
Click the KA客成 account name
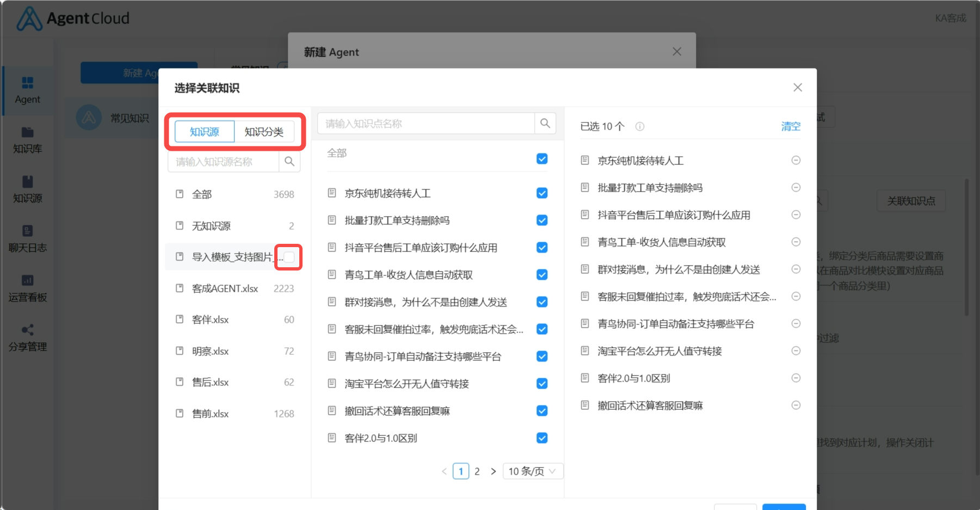(951, 18)
